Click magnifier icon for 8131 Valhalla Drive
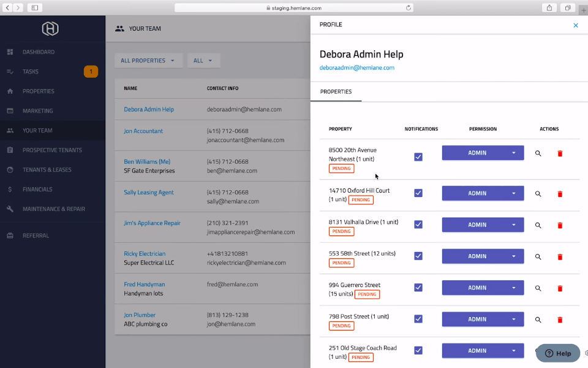Screen dimensions: 588x368 click(538, 225)
